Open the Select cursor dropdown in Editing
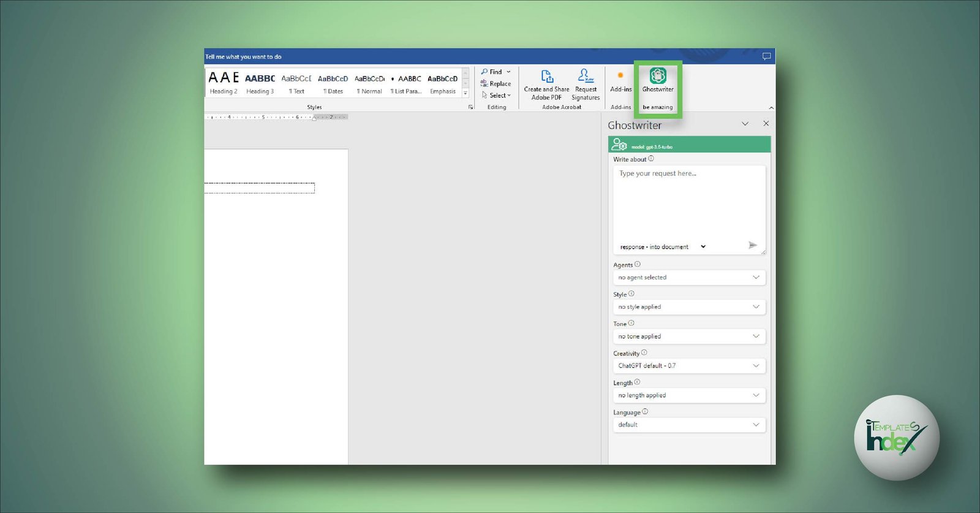The height and width of the screenshot is (513, 980). tap(496, 95)
